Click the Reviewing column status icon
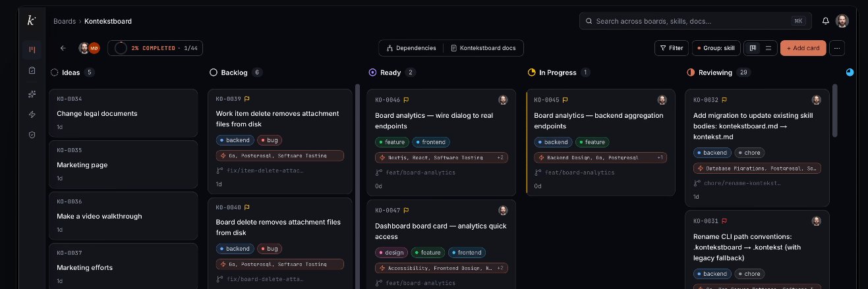Image resolution: width=868 pixels, height=289 pixels. click(x=691, y=72)
